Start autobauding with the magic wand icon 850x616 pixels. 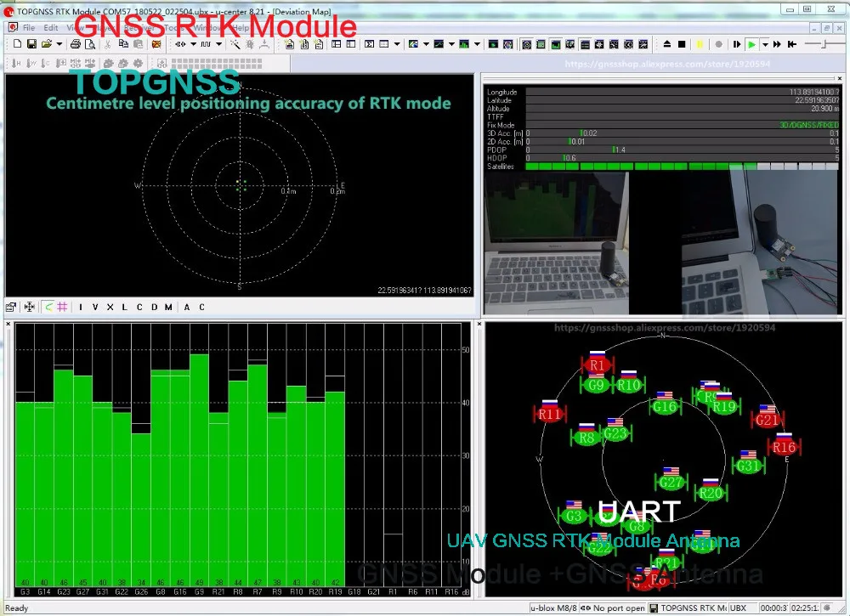coord(235,44)
